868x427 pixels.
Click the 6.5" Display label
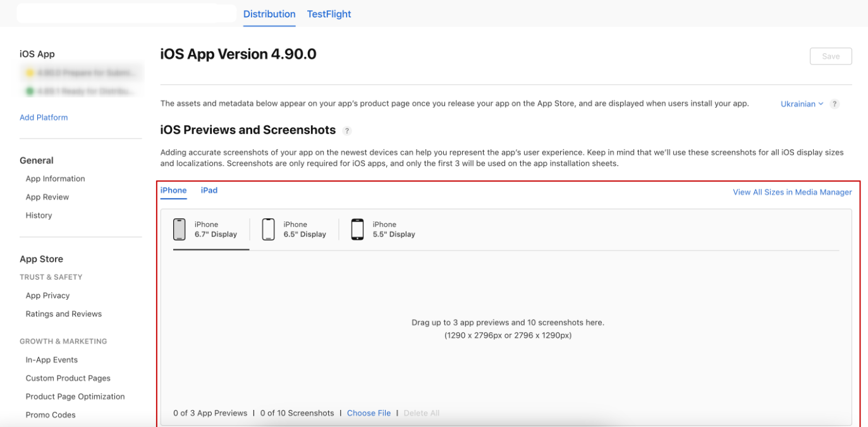tap(305, 234)
